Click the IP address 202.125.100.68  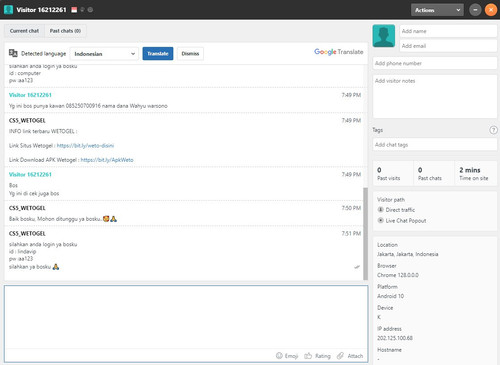point(395,338)
